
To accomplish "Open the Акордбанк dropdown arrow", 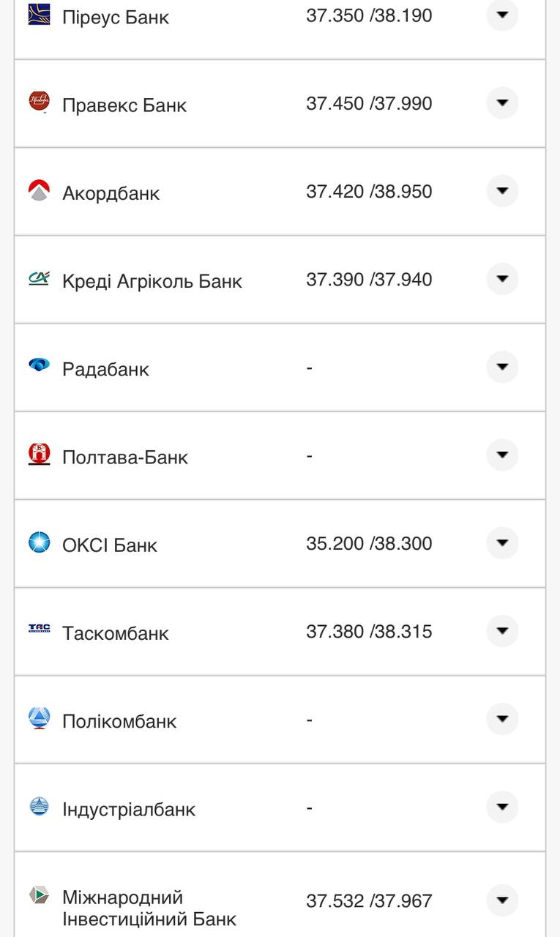I will click(502, 191).
